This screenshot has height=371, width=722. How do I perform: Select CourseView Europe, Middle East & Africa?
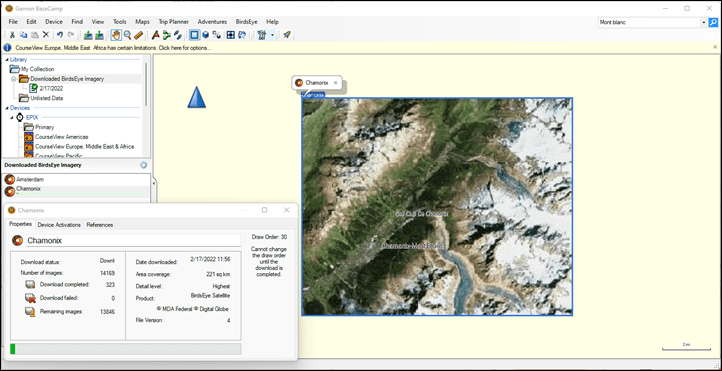point(80,146)
